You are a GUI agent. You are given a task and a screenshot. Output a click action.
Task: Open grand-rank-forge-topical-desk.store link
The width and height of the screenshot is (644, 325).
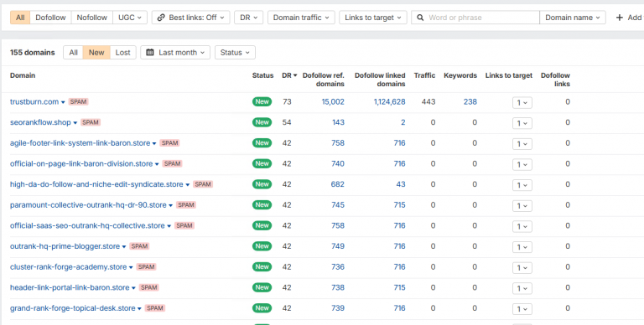click(73, 308)
